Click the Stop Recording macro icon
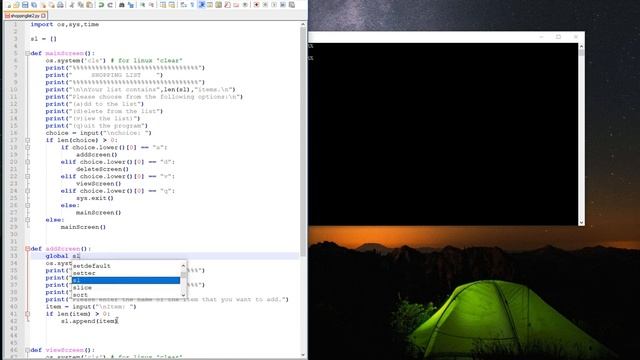Screen dimensions: 640x360 pyautogui.click(x=265, y=5)
